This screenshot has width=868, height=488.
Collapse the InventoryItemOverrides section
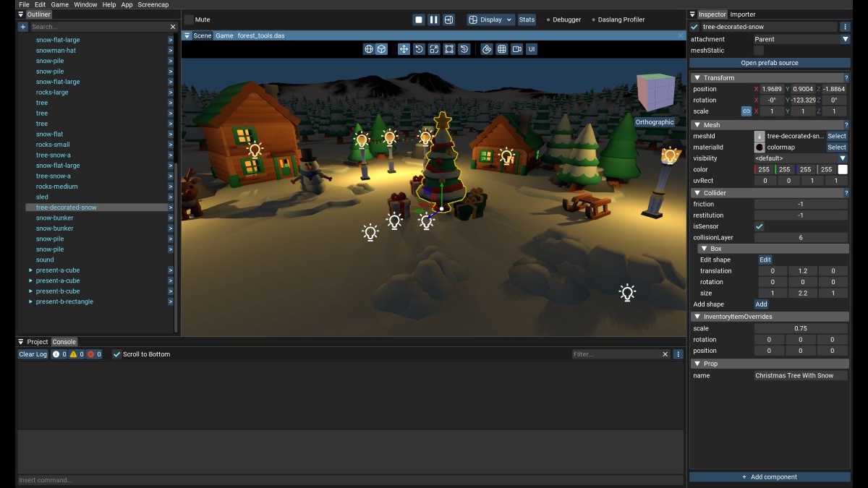[697, 317]
